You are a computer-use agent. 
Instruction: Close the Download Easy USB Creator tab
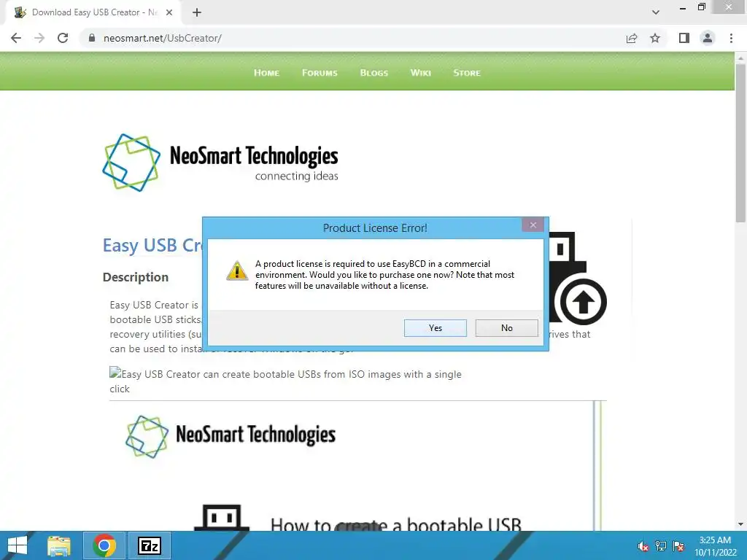coord(169,12)
